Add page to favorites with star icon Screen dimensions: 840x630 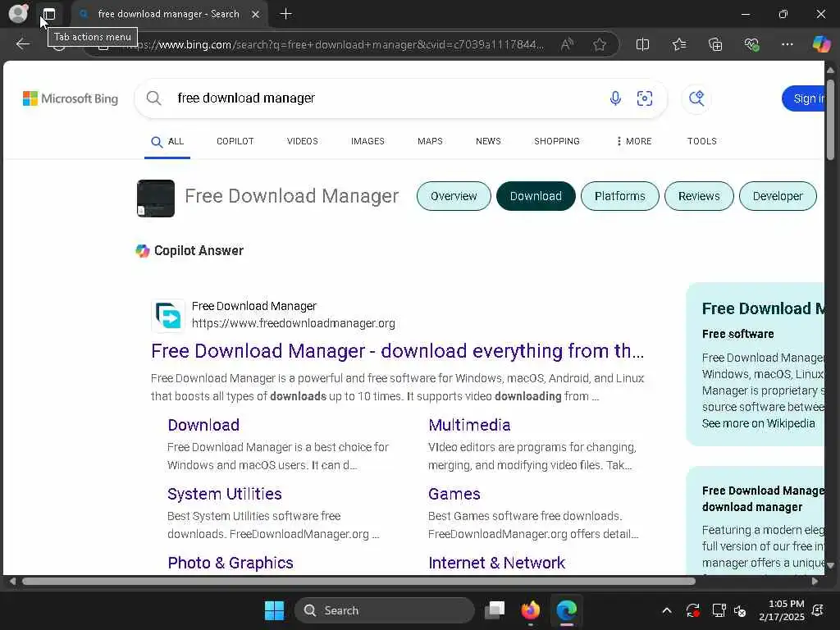pyautogui.click(x=600, y=44)
